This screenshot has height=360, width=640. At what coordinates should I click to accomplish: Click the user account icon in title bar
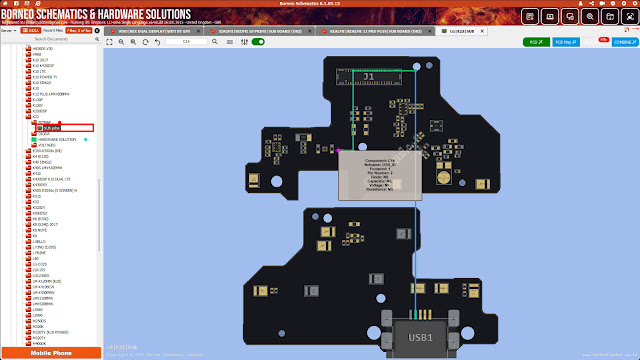pyautogui.click(x=580, y=3)
